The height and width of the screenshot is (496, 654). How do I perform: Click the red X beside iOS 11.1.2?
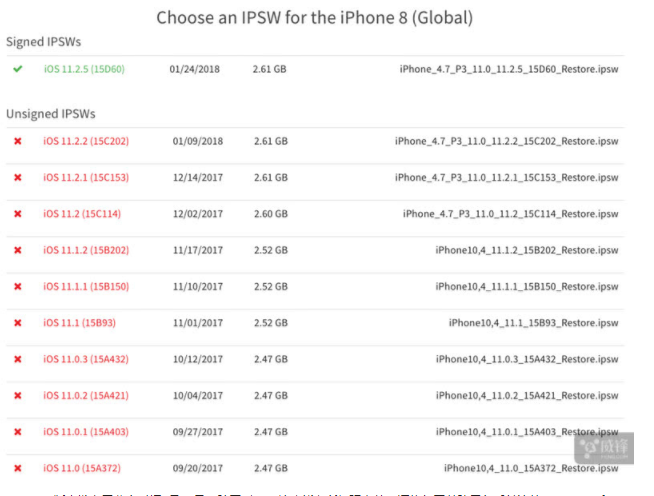[x=17, y=250]
